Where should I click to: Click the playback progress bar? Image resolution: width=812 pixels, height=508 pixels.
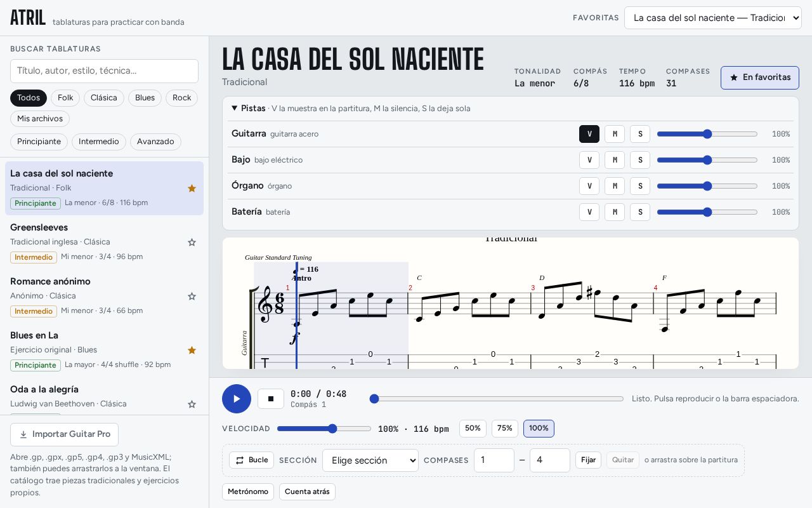pyautogui.click(x=497, y=399)
